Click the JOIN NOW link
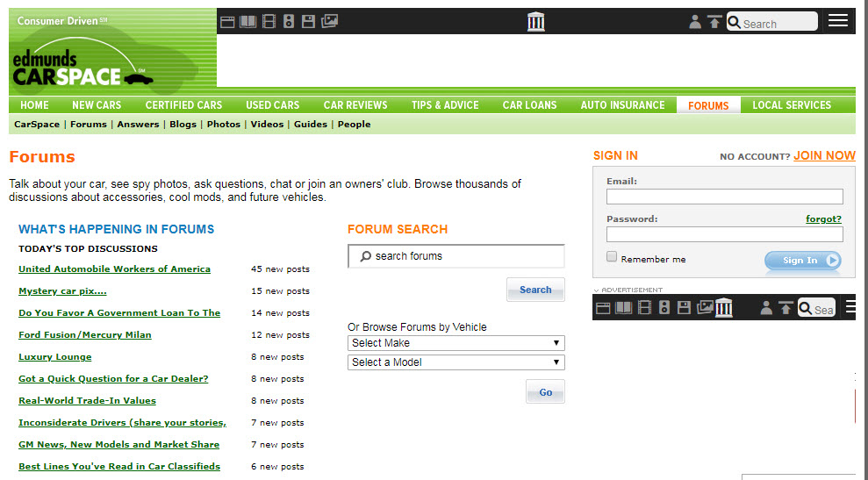868x480 pixels. click(x=824, y=155)
